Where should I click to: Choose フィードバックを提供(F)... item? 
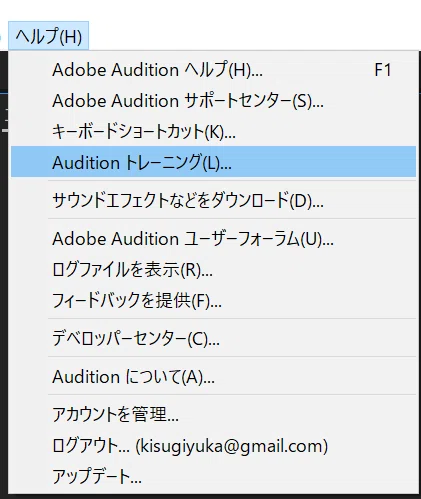[x=213, y=300]
